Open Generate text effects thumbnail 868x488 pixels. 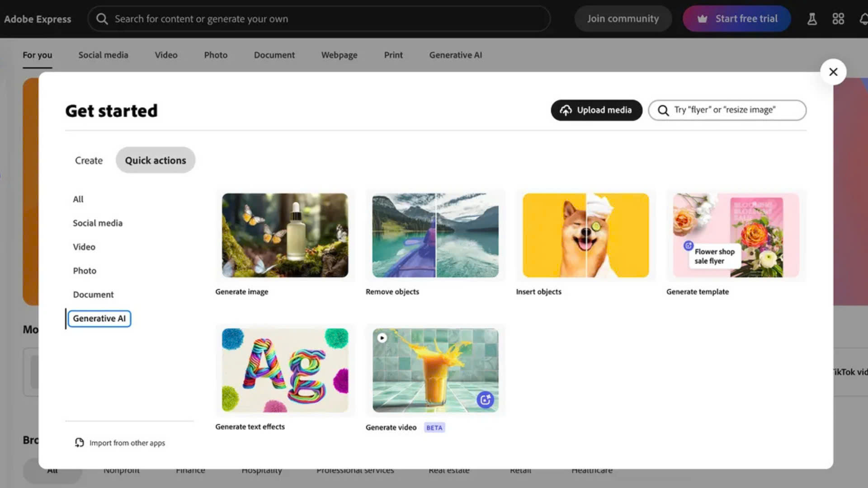285,370
